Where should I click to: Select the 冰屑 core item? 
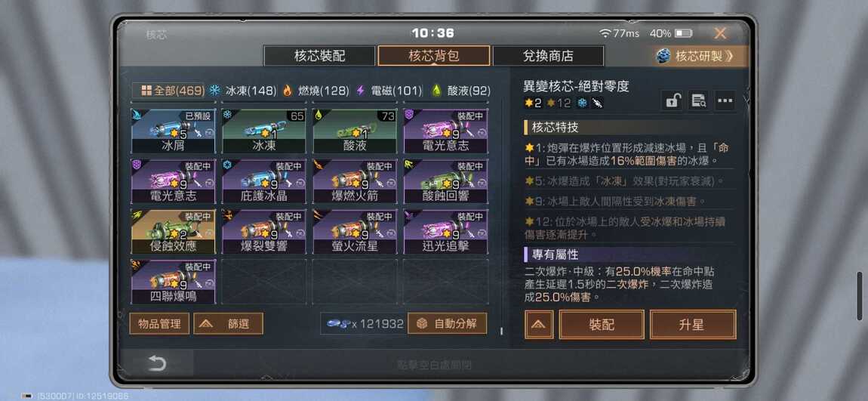click(174, 131)
